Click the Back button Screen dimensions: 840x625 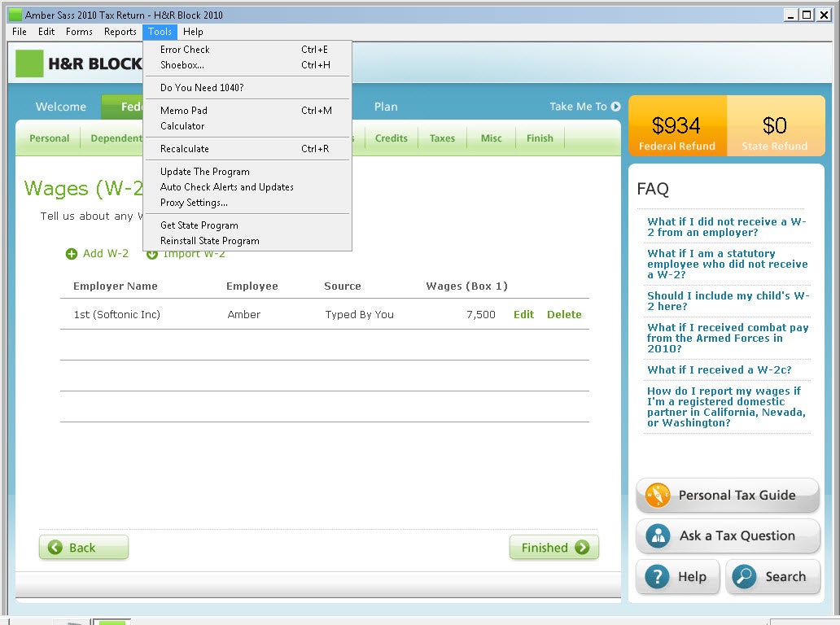point(84,548)
